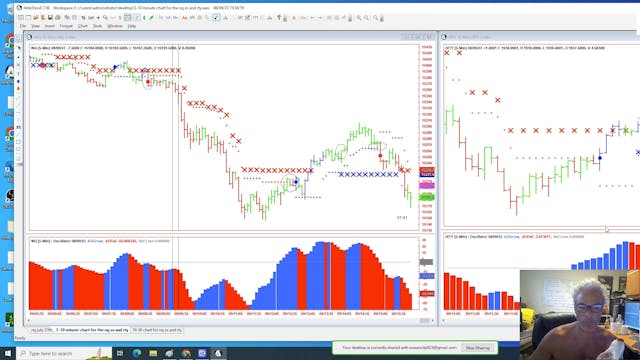Click the Stop Sharing button
This screenshot has height=360, width=640.
tap(478, 348)
